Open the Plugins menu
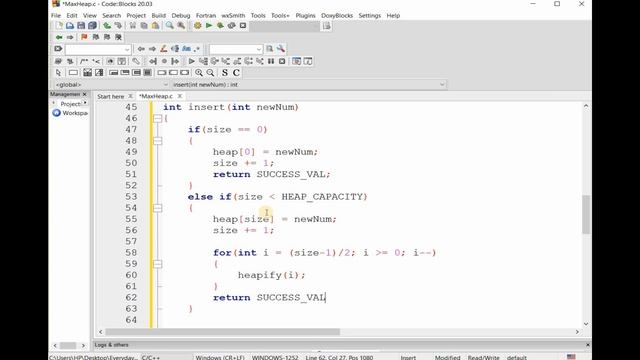Viewport: 640px width, 360px height. [x=305, y=16]
